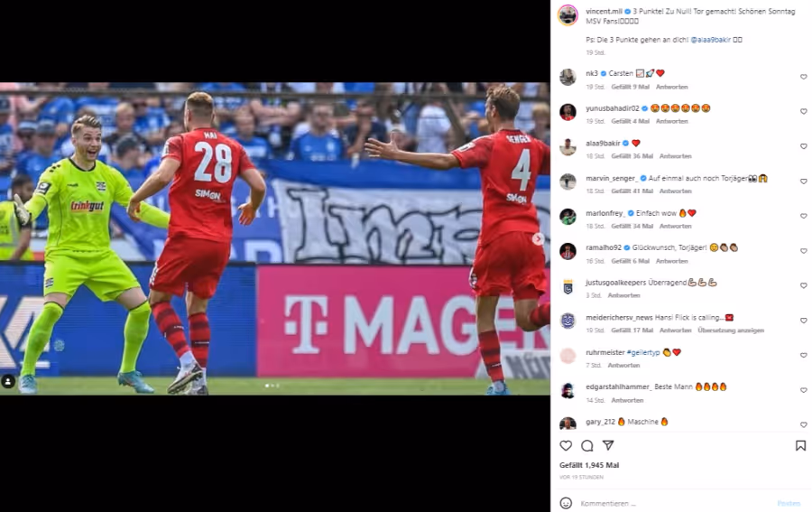Go to next photo with the carousel arrow
Viewport: 812px width, 512px height.
(x=538, y=238)
